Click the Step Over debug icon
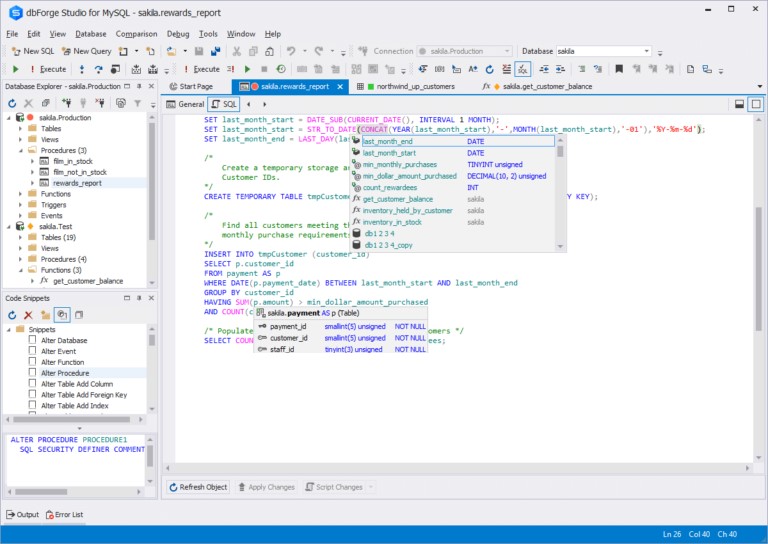The image size is (768, 544). point(98,69)
